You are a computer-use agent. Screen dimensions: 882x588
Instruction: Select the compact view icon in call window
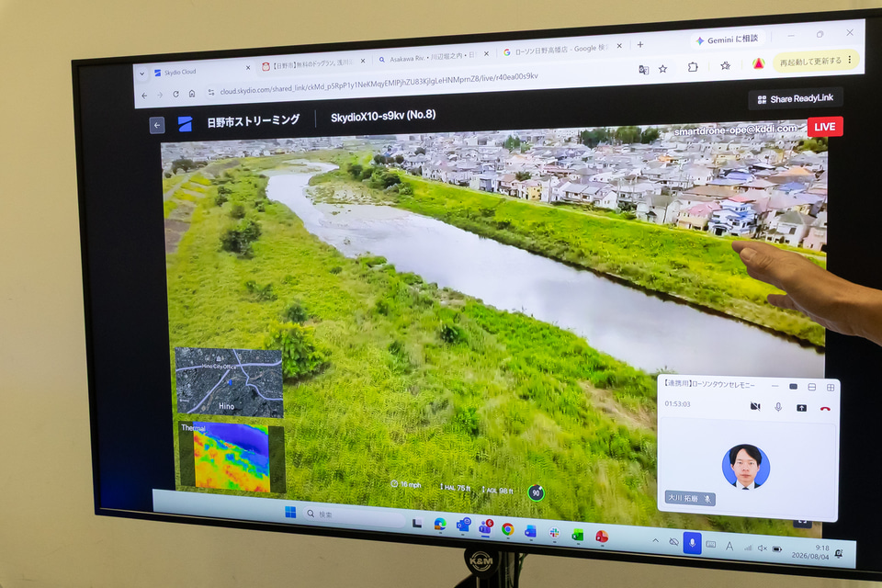[x=793, y=387]
